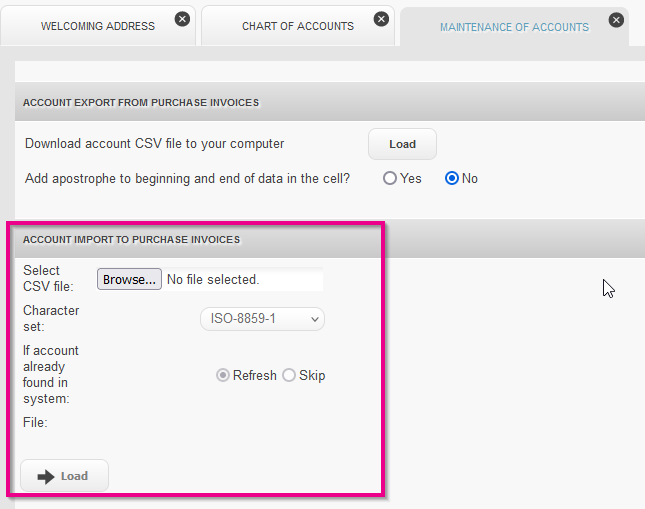The width and height of the screenshot is (645, 509).
Task: Switch to Welcoming Address tab
Action: click(98, 26)
